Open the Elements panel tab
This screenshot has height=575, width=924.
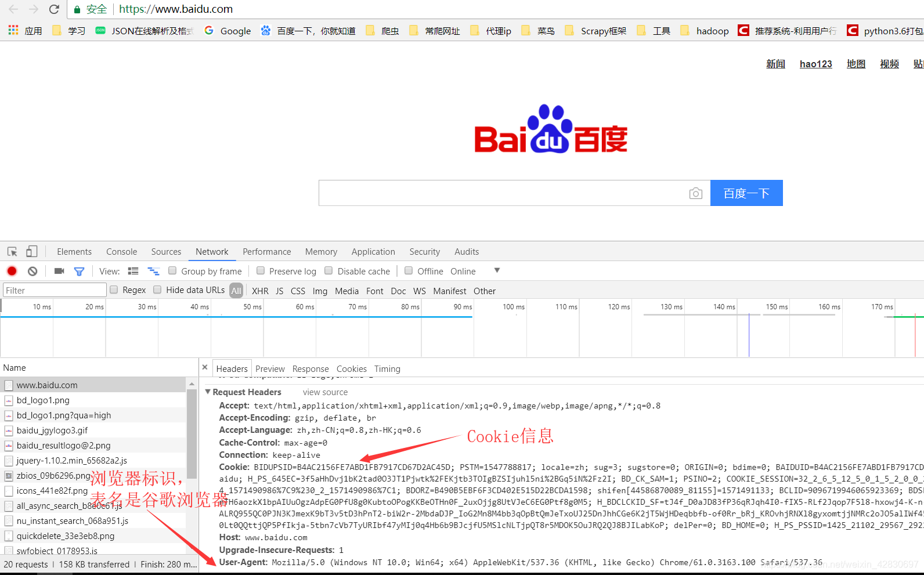(74, 251)
